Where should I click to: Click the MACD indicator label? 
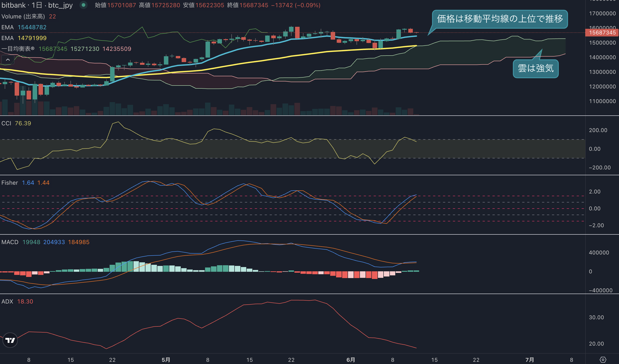coord(10,242)
